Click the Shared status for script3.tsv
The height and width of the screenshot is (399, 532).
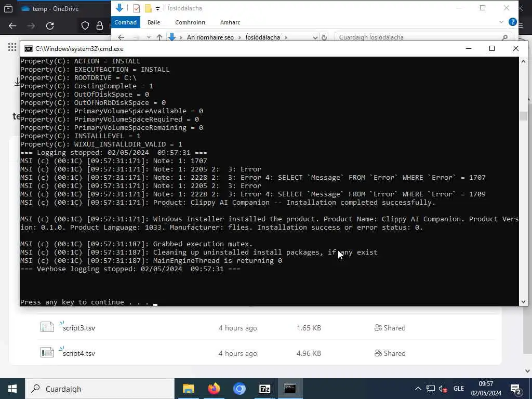[x=390, y=328]
